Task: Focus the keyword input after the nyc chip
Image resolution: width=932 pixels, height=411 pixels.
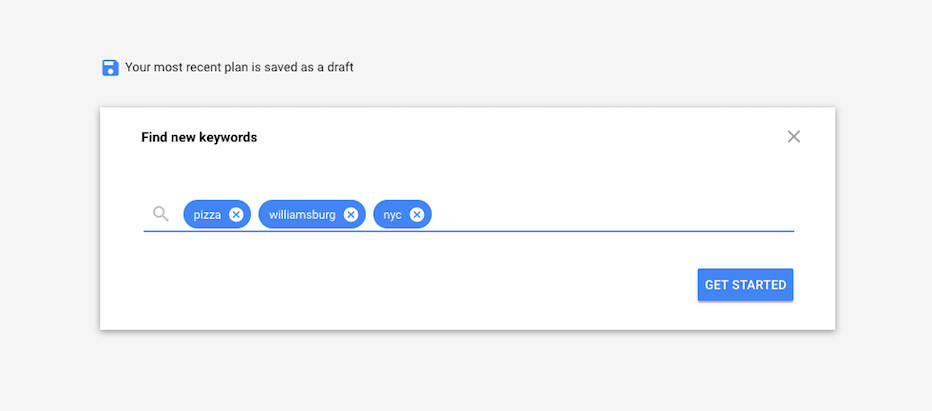Action: pos(612,214)
